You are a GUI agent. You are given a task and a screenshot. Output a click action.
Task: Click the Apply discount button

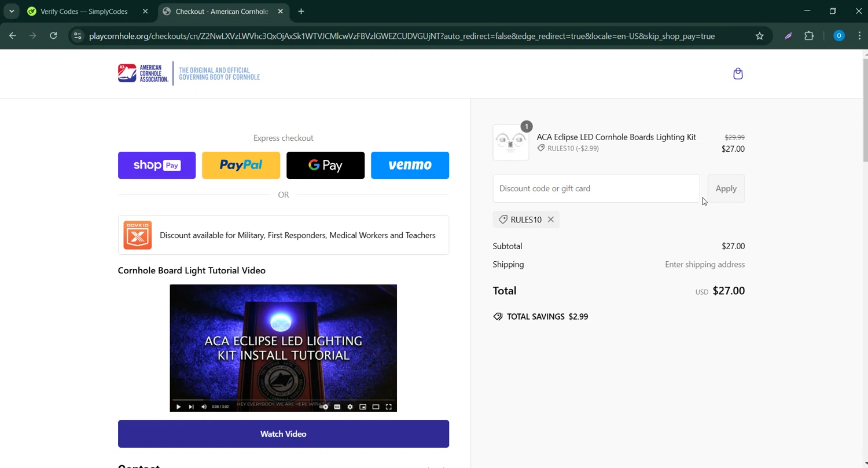pyautogui.click(x=726, y=188)
